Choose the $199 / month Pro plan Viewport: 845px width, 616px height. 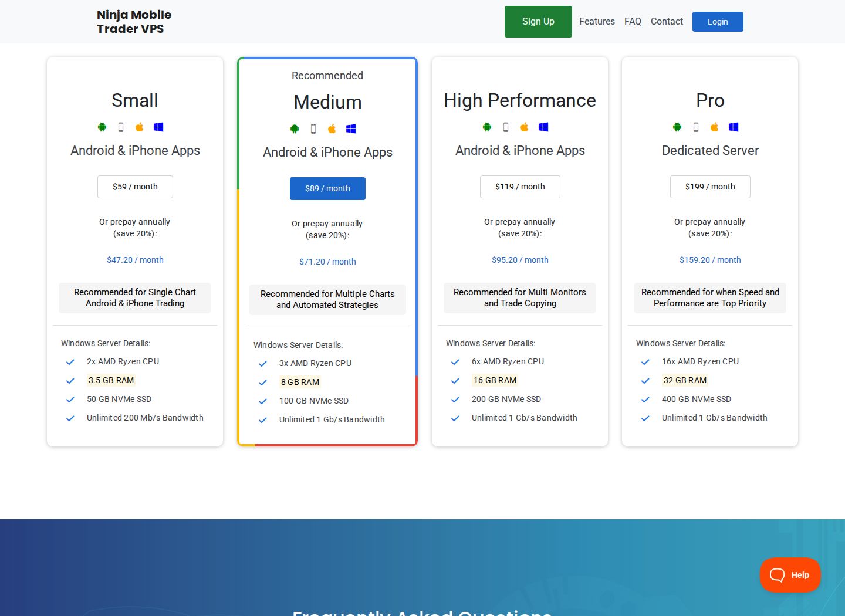710,187
